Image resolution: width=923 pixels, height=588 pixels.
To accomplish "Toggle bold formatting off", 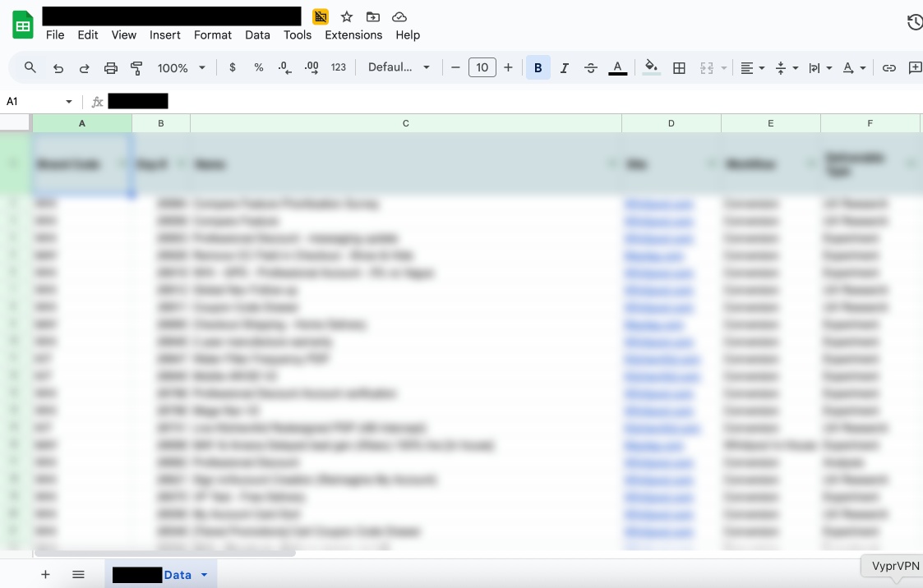I will tap(538, 67).
